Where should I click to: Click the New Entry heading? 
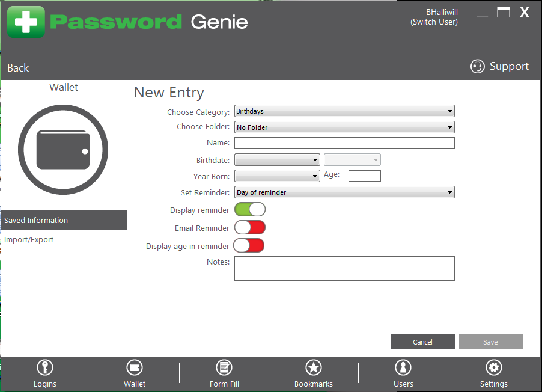[x=169, y=93]
